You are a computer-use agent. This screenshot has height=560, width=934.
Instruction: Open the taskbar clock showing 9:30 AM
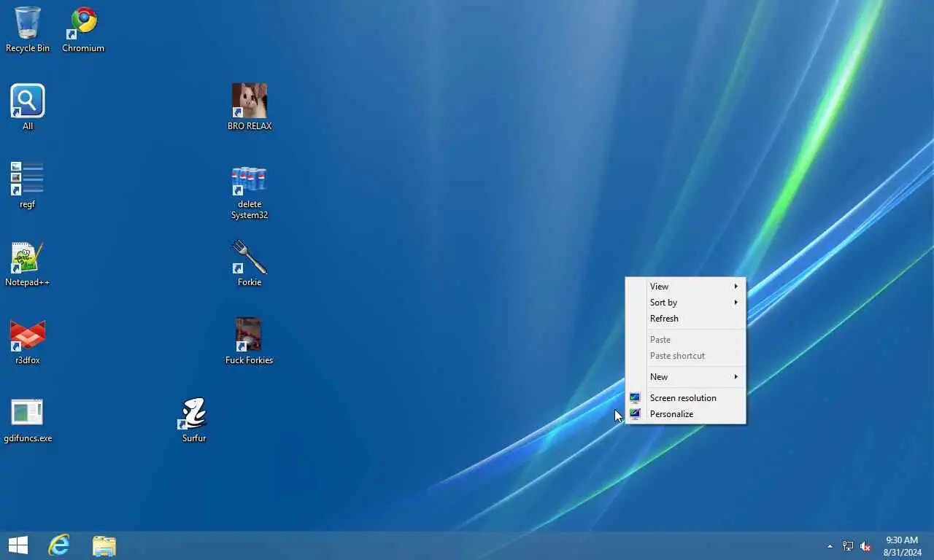(902, 546)
